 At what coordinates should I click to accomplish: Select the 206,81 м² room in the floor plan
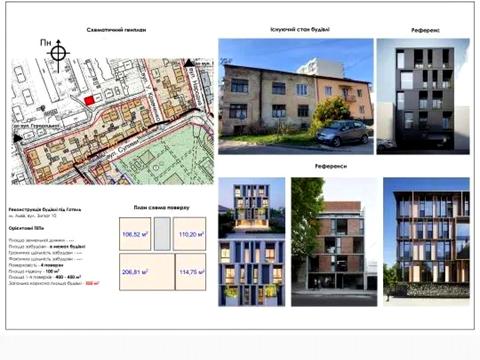click(x=147, y=272)
